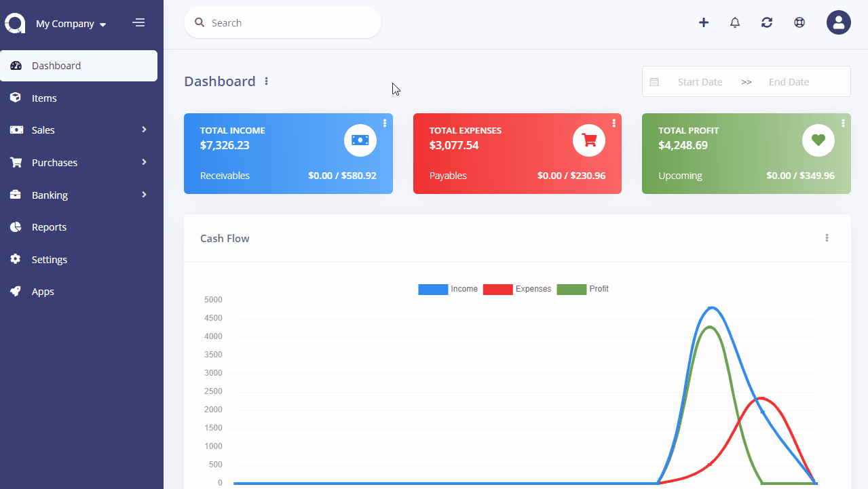Toggle Income series in chart legend
The width and height of the screenshot is (868, 489).
[448, 289]
